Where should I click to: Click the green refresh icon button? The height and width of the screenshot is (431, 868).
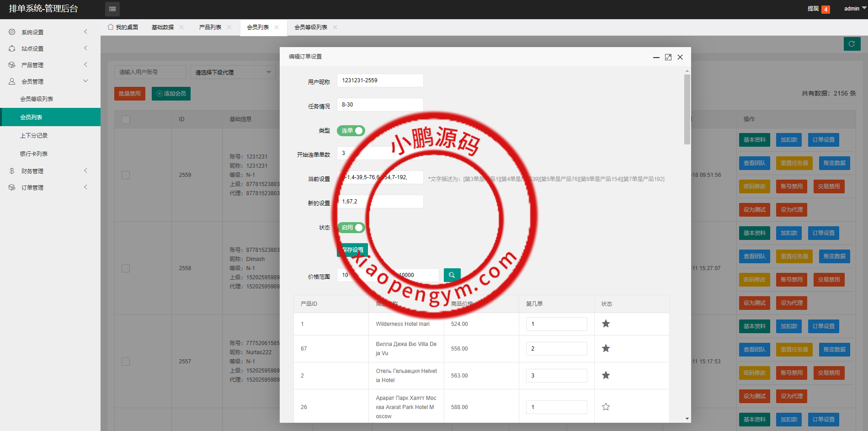tap(852, 44)
